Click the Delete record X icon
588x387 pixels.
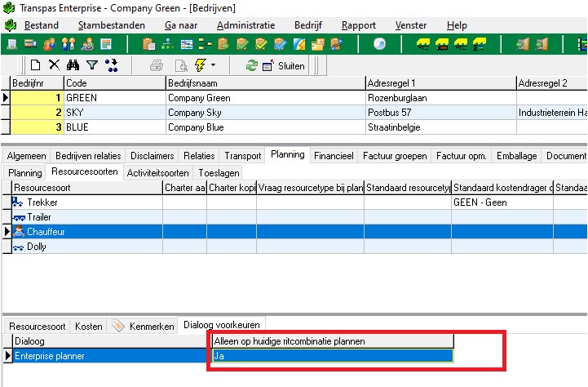click(54, 65)
